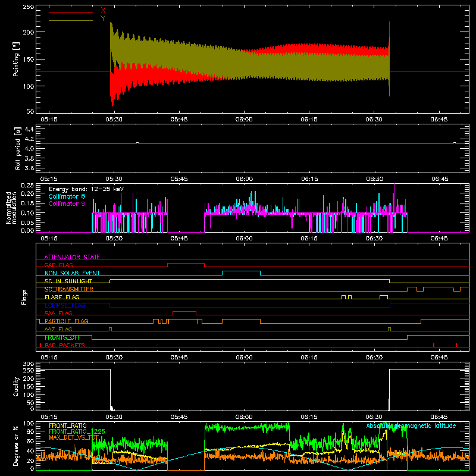
Task: Click the 06:00 time label under the Roll period plot
Action: click(244, 179)
